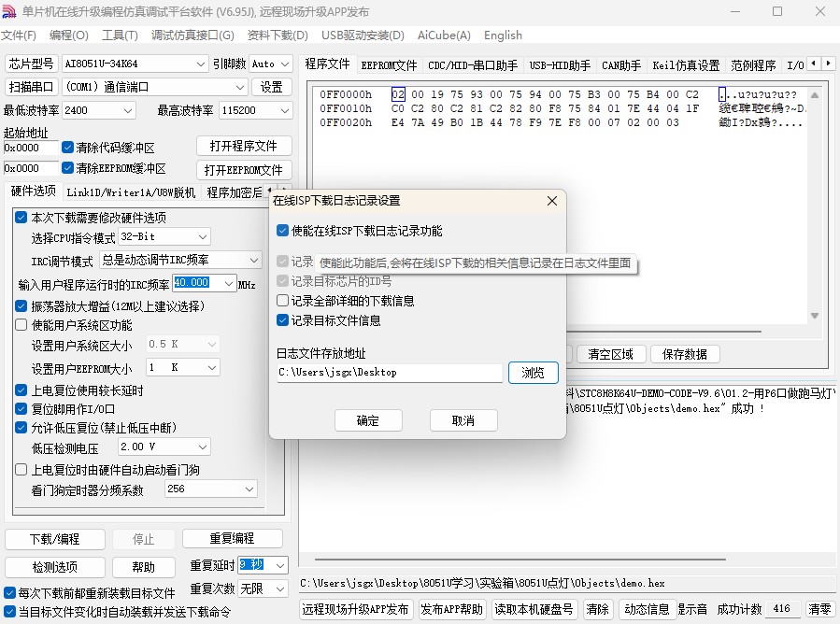Click 打开程序文件 button

pos(244,146)
